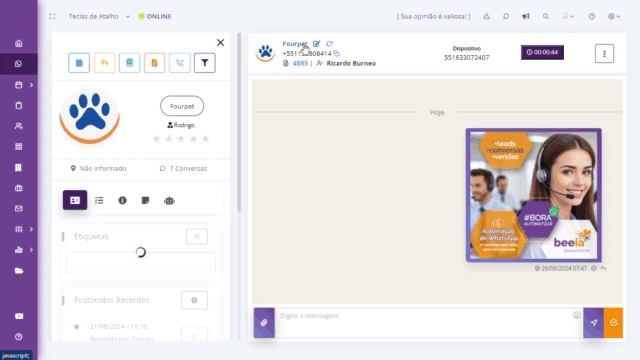Open the beeia promotional image message

533,195
